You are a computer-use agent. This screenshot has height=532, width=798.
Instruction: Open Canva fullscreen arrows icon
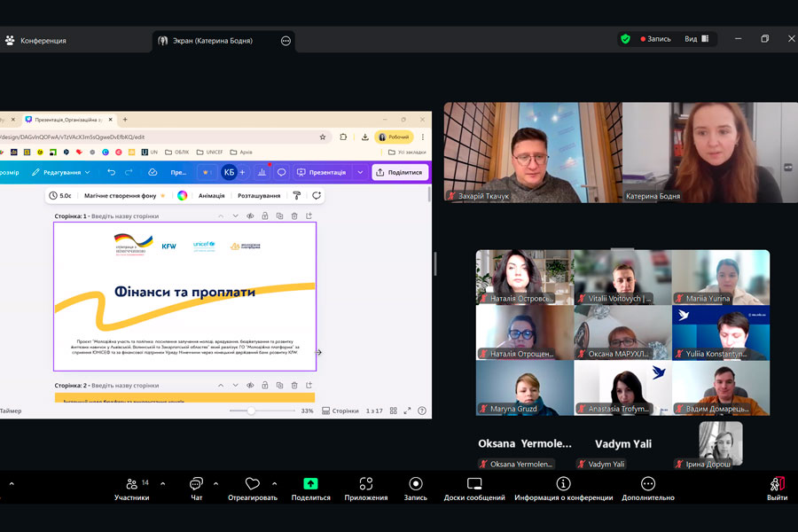point(407,411)
